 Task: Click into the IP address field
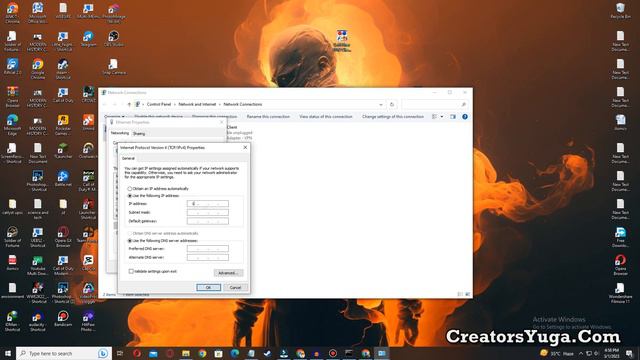tap(208, 204)
